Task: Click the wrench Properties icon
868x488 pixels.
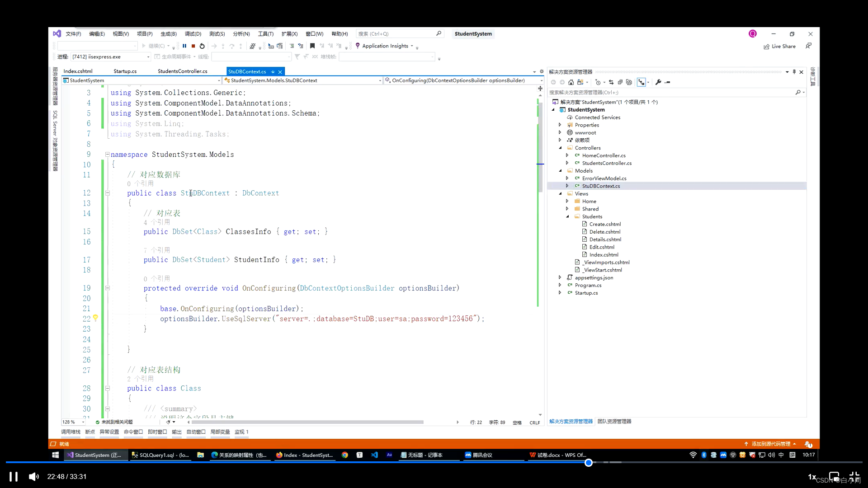Action: 658,82
